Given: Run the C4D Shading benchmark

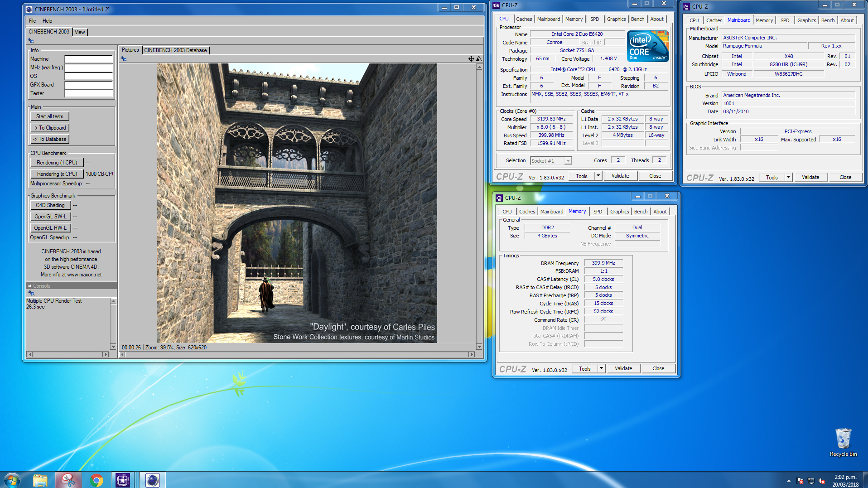Looking at the screenshot, I should 50,205.
